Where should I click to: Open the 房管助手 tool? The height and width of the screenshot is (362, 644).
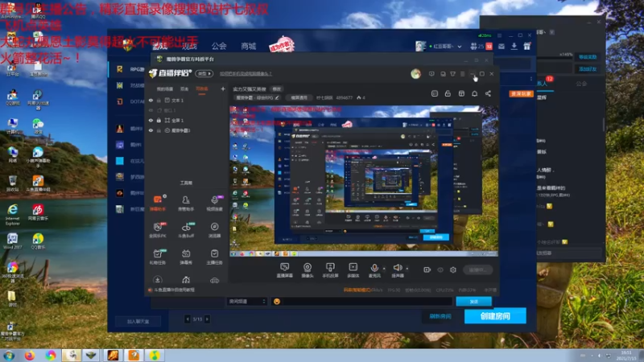(186, 203)
